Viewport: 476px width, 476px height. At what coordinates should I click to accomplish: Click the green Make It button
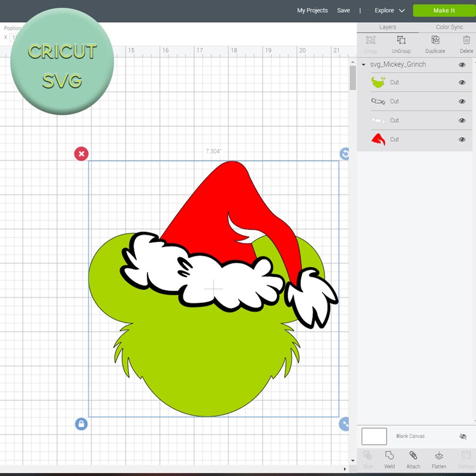click(x=444, y=10)
